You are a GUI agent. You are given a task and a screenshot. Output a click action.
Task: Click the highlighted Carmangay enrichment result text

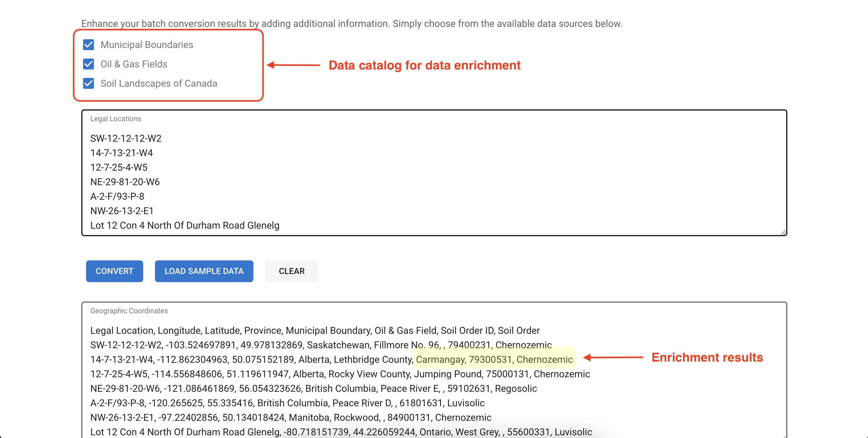(x=494, y=359)
